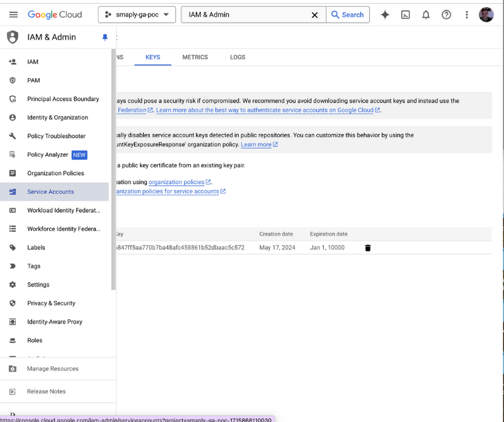
Task: Delete the service account key with trash icon
Action: tap(368, 248)
